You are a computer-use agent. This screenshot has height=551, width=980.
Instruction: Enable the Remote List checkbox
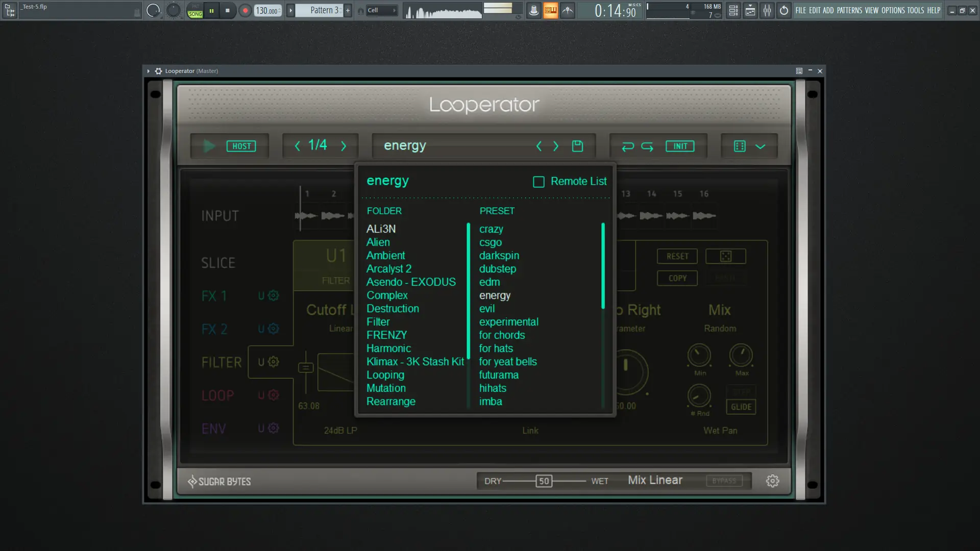[538, 182]
